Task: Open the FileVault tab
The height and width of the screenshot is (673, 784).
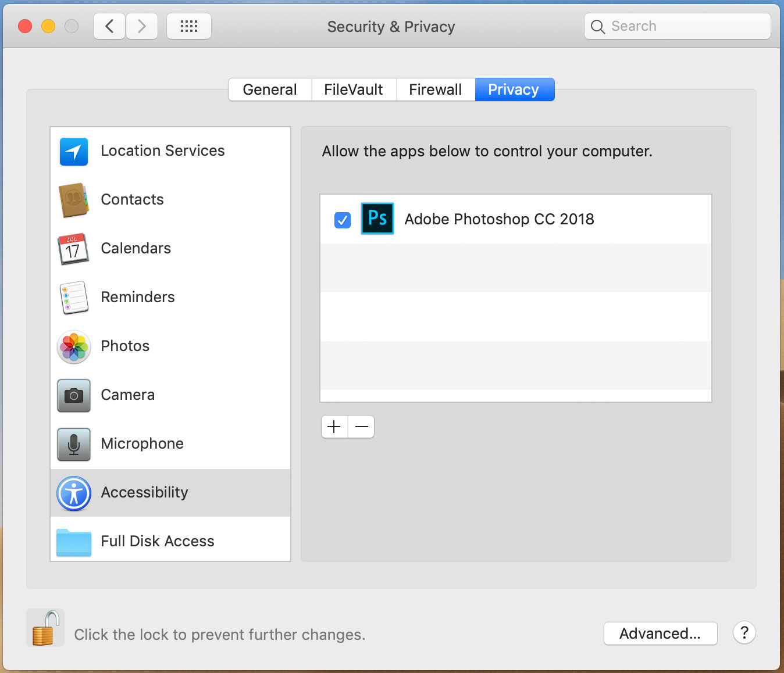Action: click(x=354, y=90)
